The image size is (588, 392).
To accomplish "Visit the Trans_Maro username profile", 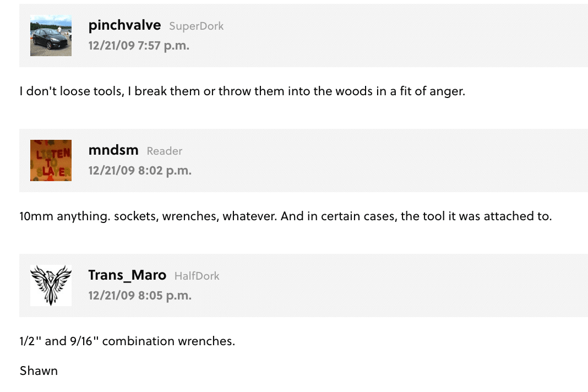I will pyautogui.click(x=127, y=275).
